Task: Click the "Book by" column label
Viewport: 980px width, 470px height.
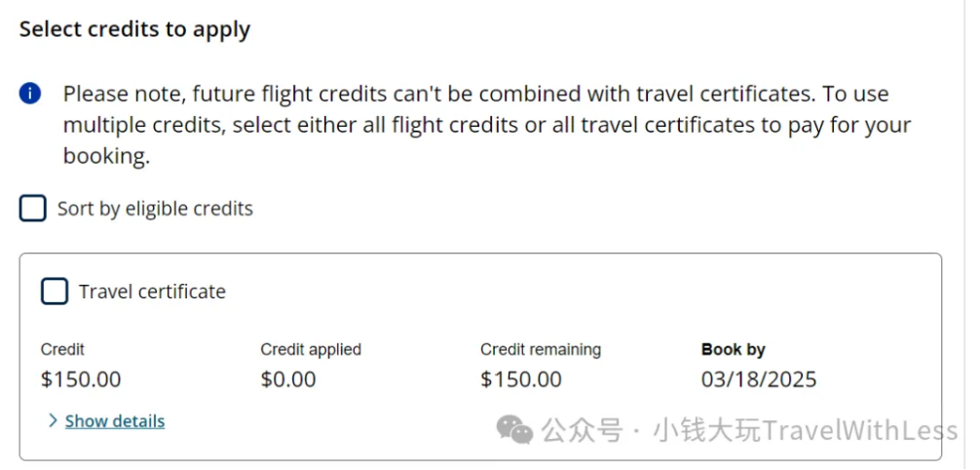Action: tap(734, 349)
